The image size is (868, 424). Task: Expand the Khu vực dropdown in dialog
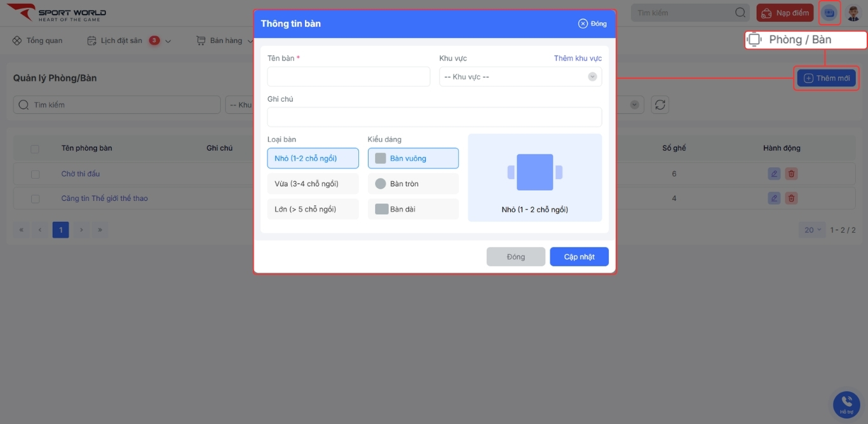520,77
